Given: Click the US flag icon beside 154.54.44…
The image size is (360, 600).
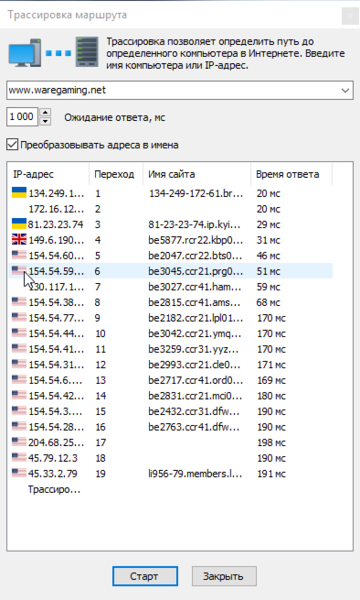Looking at the screenshot, I should click(19, 333).
